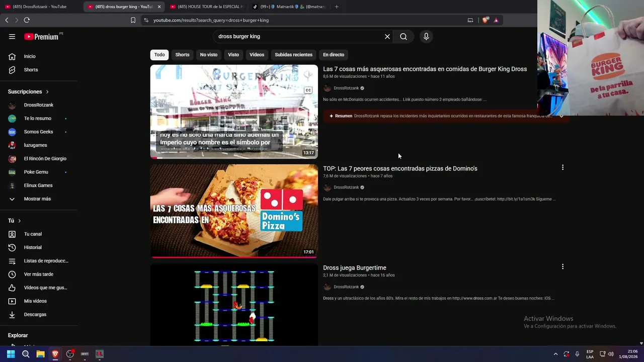Switch to the DrossRotzank - YouTube browser tab
Image resolution: width=644 pixels, height=362 pixels.
point(40,7)
